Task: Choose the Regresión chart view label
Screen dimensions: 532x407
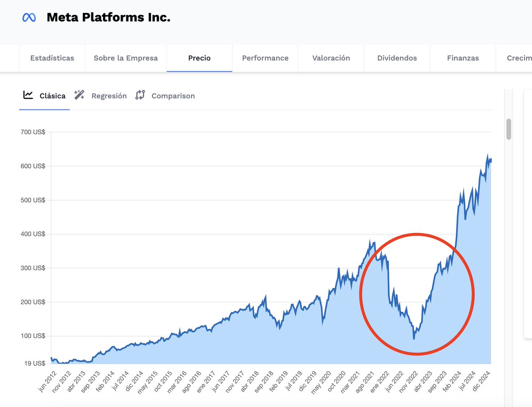Action: click(109, 96)
